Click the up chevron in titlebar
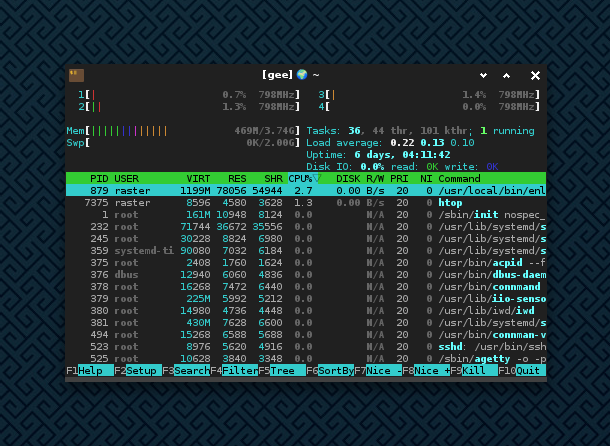The height and width of the screenshot is (446, 610). [x=506, y=76]
